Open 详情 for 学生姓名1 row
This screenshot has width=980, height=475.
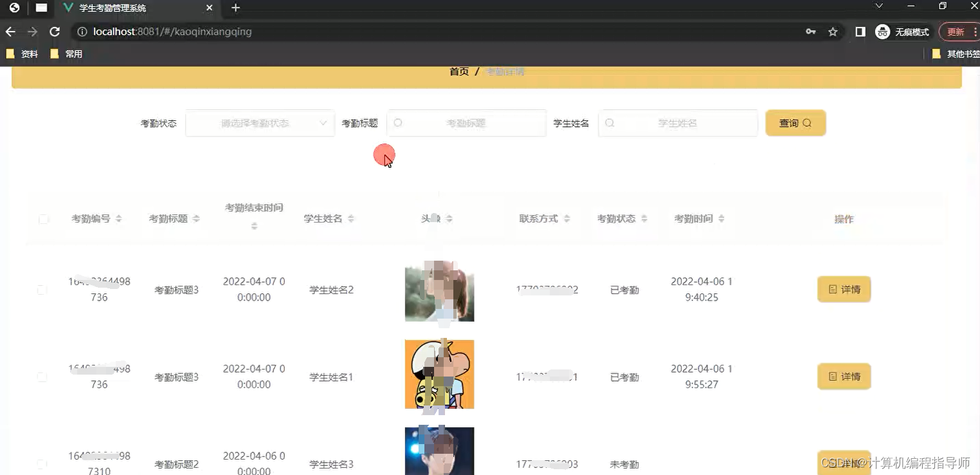tap(844, 377)
